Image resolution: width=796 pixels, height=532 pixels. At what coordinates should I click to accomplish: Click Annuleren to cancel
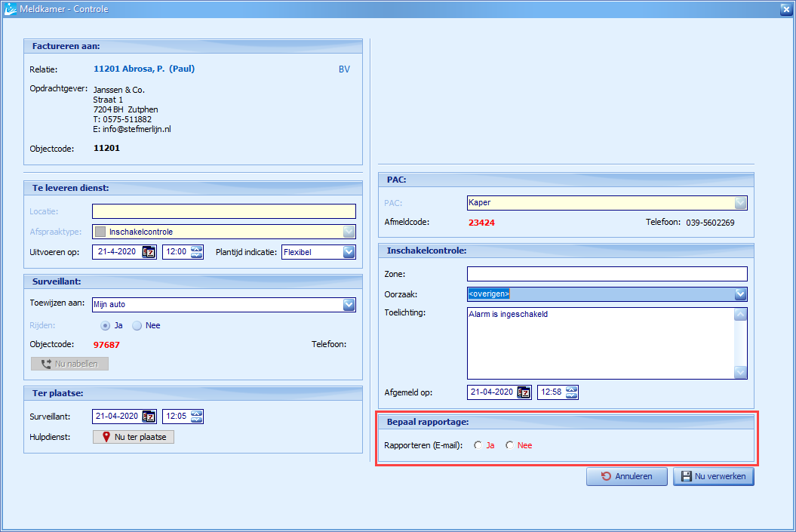tap(627, 476)
